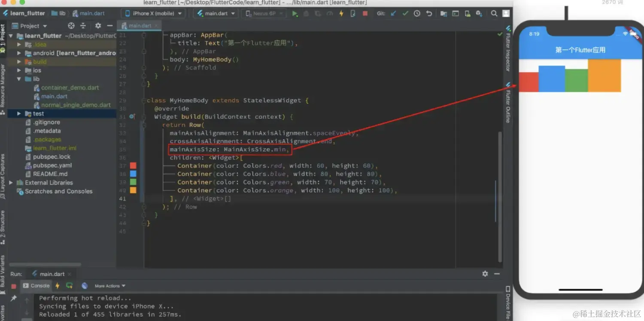The height and width of the screenshot is (321, 644).
Task: Open Project panel settings gear
Action: point(98,26)
